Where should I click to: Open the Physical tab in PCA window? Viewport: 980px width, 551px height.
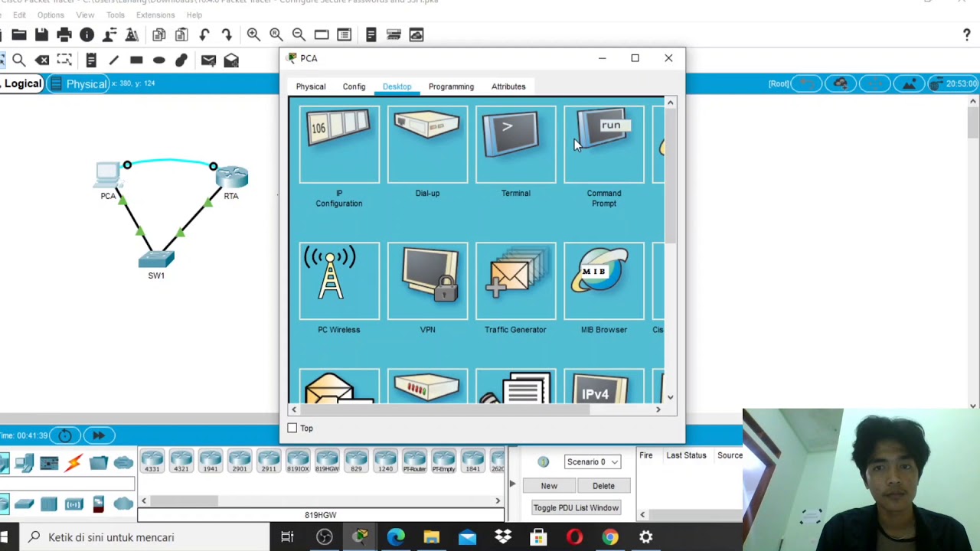[311, 86]
